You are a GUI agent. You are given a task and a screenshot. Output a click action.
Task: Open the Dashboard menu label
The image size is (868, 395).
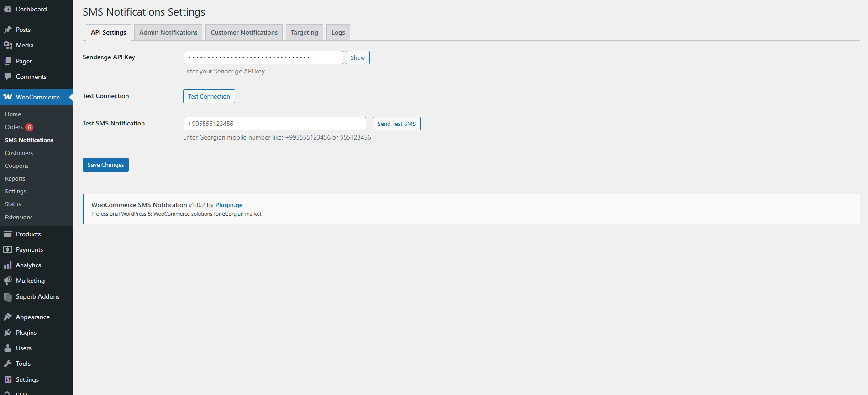pyautogui.click(x=31, y=9)
